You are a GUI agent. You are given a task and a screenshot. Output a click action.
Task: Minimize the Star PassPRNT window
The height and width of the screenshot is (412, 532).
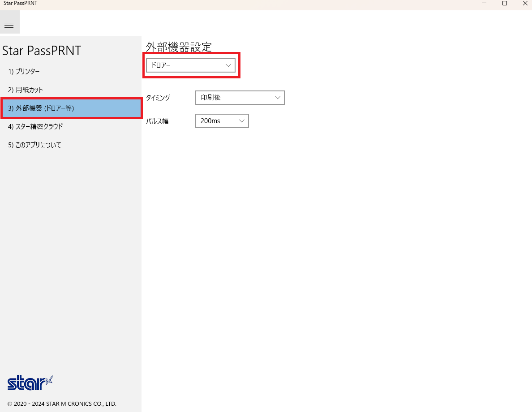click(x=484, y=4)
